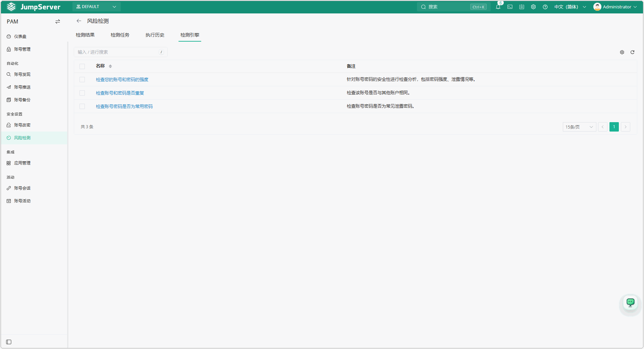This screenshot has width=644, height=349.
Task: Open table column settings gear
Action: click(x=622, y=52)
